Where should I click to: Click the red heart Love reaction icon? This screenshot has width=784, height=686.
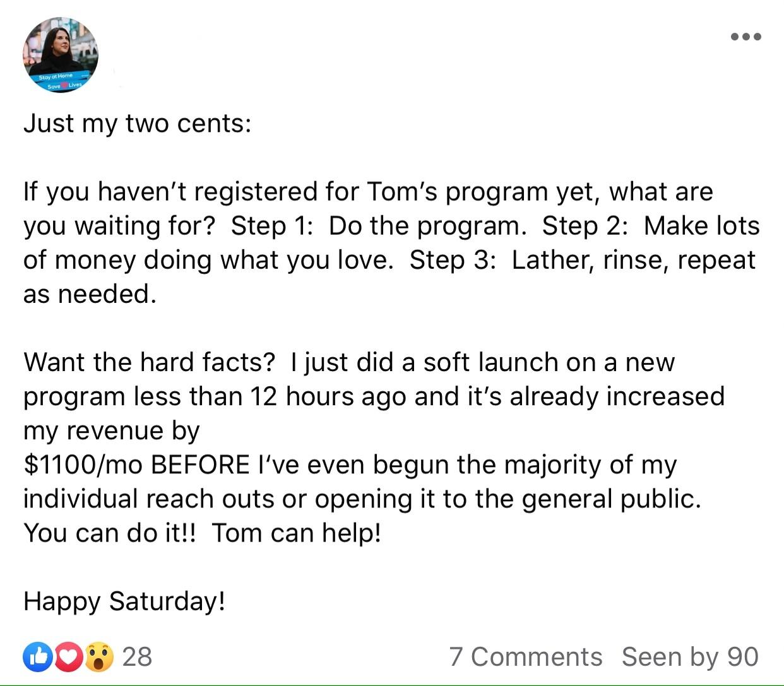click(x=68, y=657)
